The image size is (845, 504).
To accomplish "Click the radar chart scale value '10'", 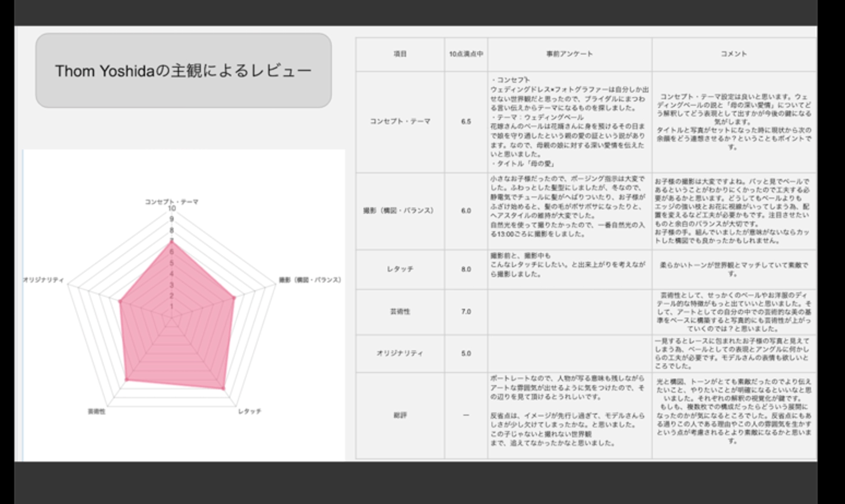I will (x=172, y=208).
